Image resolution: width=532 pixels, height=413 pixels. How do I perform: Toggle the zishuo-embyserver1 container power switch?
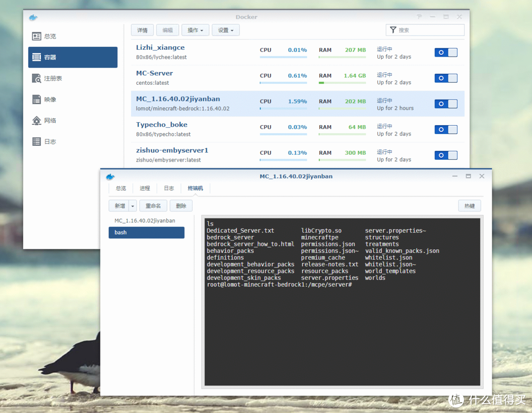tap(446, 155)
